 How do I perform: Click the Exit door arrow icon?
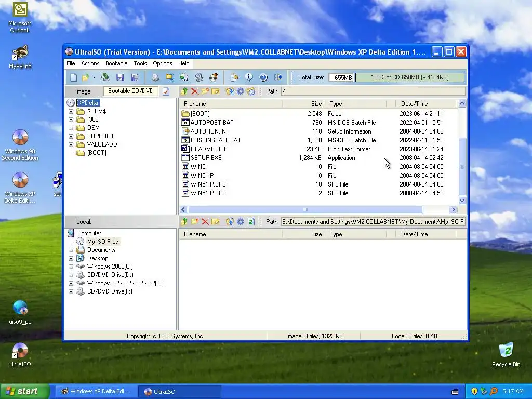tap(278, 77)
